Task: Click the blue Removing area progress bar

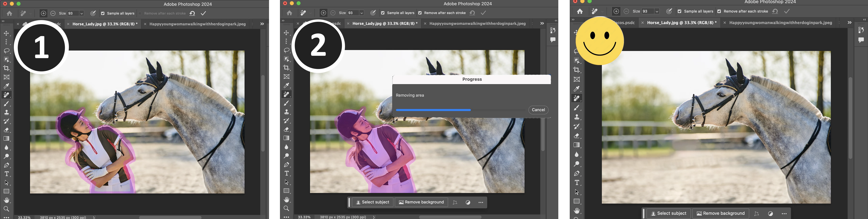Action: pos(433,110)
